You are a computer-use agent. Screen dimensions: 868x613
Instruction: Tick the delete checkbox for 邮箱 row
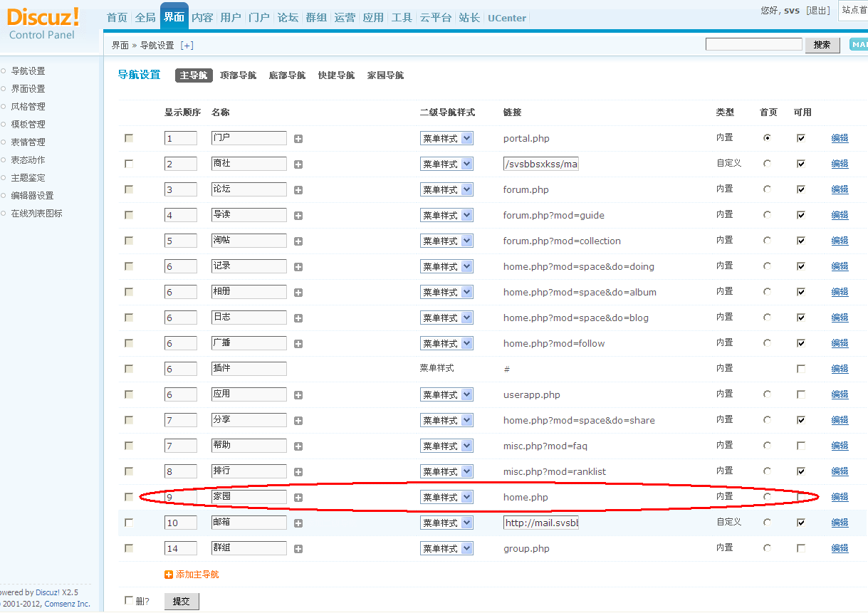[x=129, y=523]
